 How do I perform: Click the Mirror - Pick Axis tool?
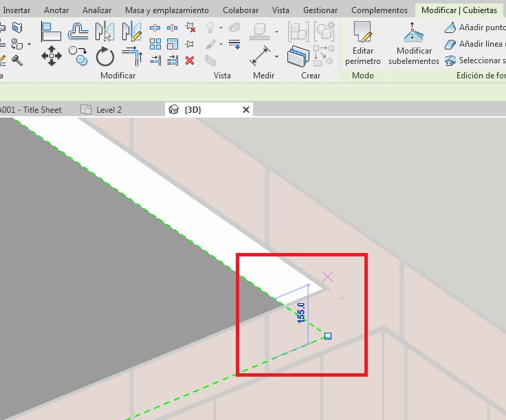pyautogui.click(x=104, y=32)
